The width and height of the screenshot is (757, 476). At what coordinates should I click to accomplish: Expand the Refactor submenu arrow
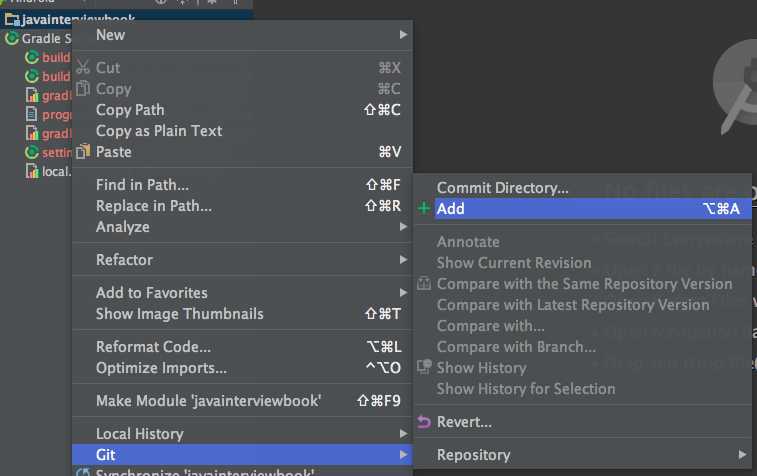403,260
